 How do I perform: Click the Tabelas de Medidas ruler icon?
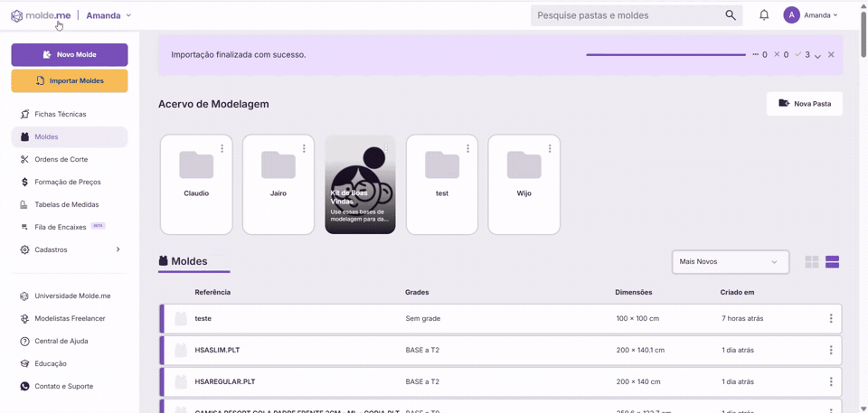pyautogui.click(x=24, y=204)
